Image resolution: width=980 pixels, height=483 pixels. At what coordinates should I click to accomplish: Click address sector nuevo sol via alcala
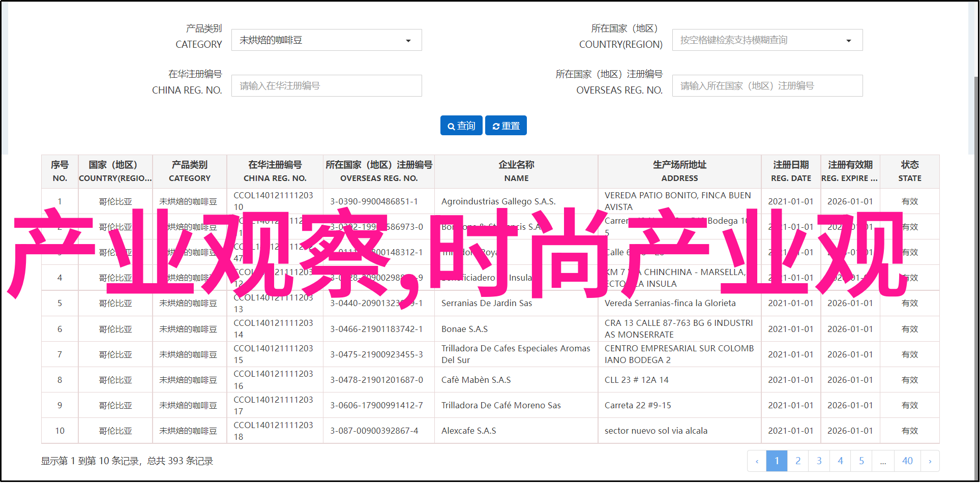click(x=656, y=431)
